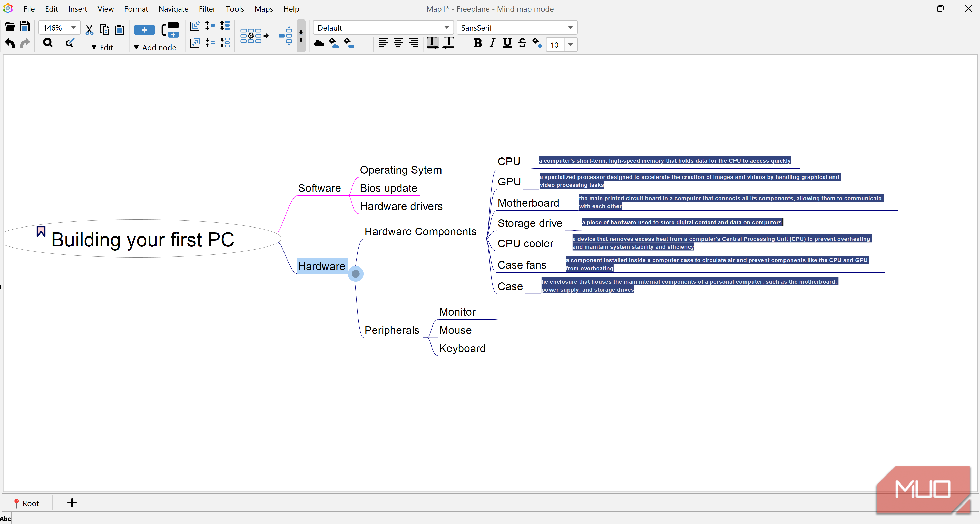The height and width of the screenshot is (524, 980).
Task: Open the Find magnifier tool
Action: pos(48,43)
